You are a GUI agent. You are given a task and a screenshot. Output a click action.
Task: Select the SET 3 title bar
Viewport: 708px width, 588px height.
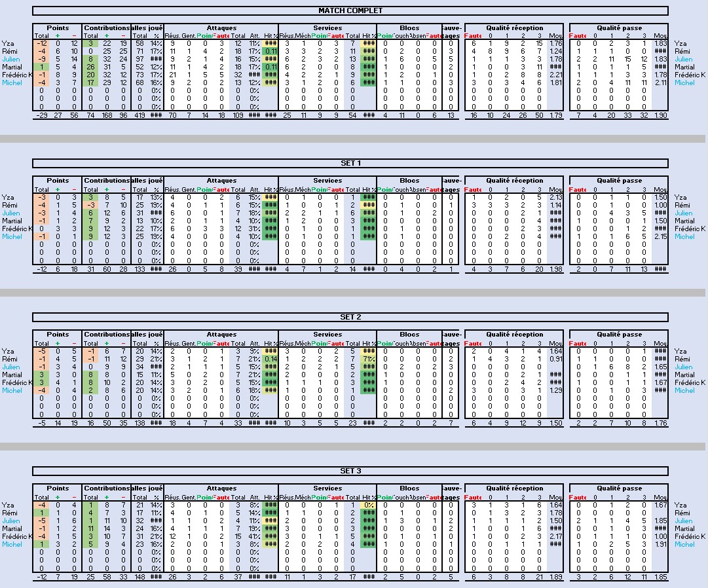[x=350, y=471]
